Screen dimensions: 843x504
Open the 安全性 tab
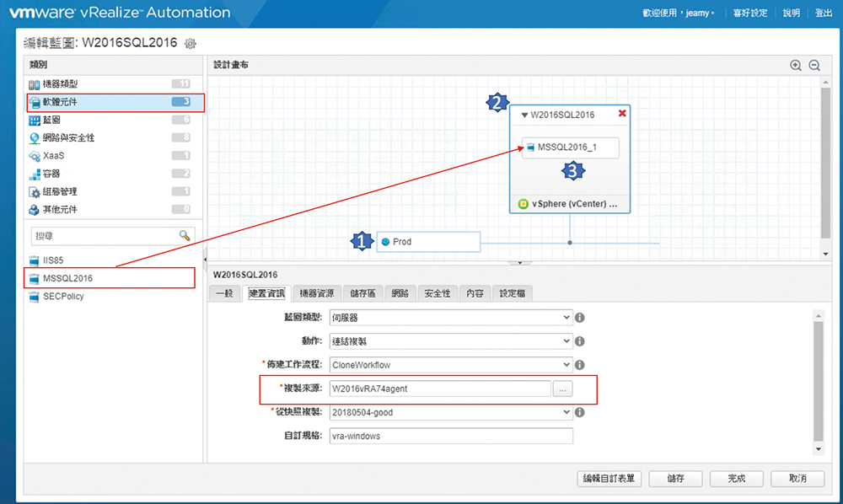coord(437,293)
